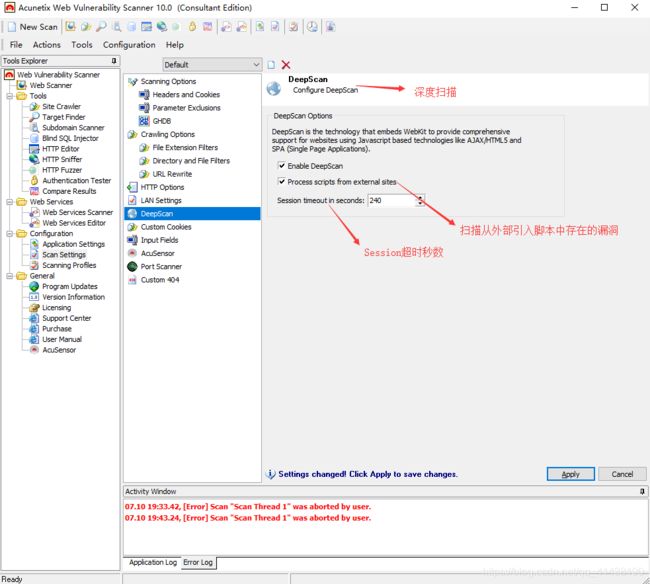650x584 pixels.
Task: Pin or unpin the Tools Explorer panel
Action: [x=114, y=61]
